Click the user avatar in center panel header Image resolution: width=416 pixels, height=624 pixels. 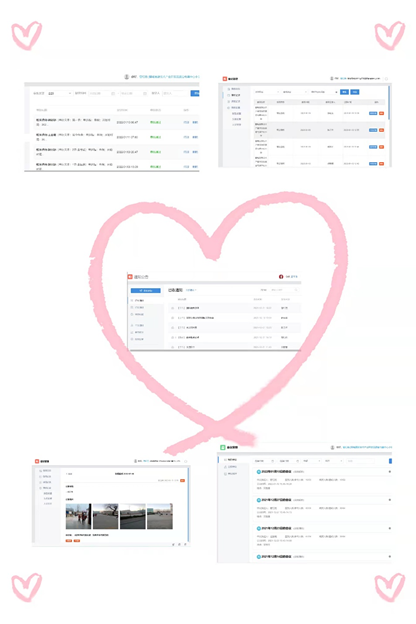(x=281, y=277)
